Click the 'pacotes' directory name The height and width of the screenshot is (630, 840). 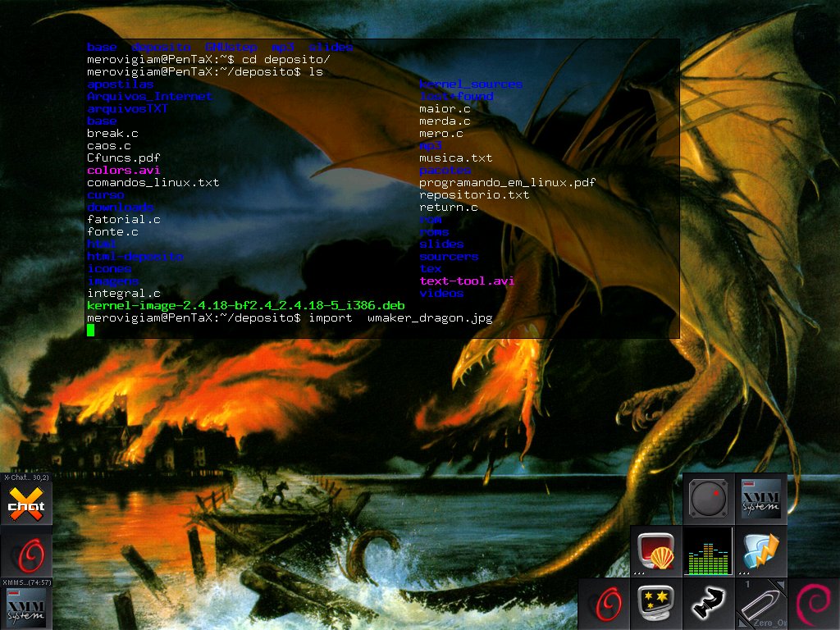coord(445,171)
